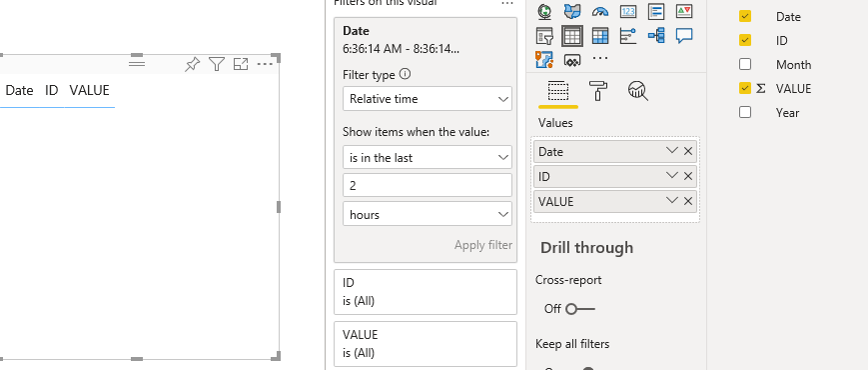Viewport: 868px width, 370px height.
Task: Sort by the ID column header in table
Action: [x=52, y=90]
